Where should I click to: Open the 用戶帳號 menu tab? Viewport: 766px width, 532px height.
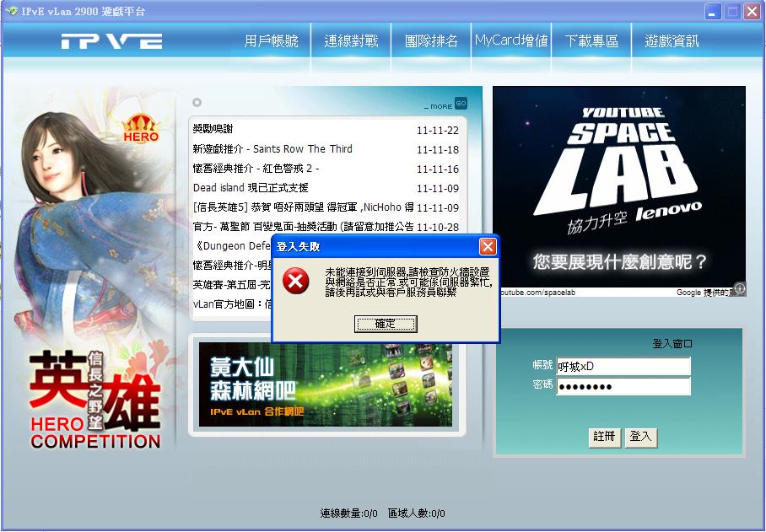271,41
